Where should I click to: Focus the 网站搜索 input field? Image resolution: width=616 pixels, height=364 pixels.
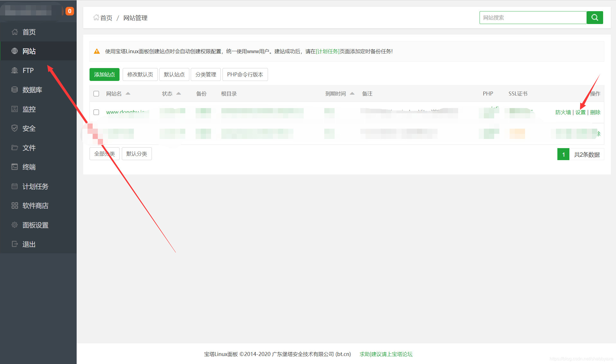coord(533,18)
